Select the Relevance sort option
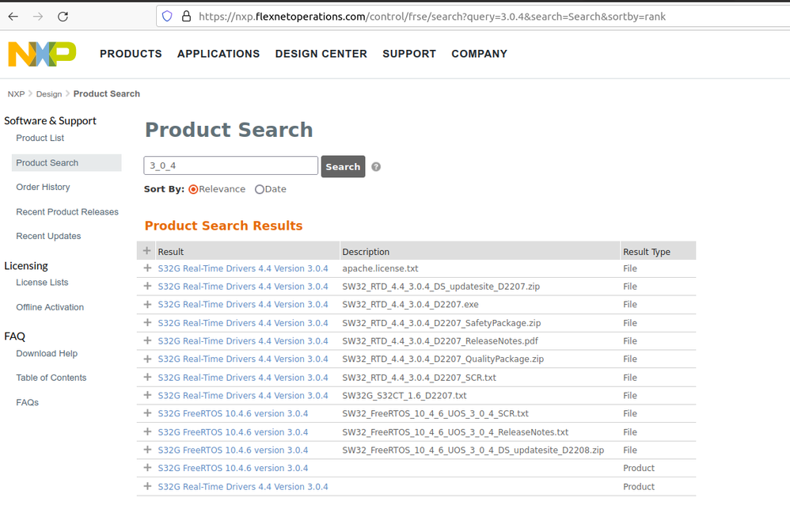This screenshot has width=790, height=532. point(193,190)
